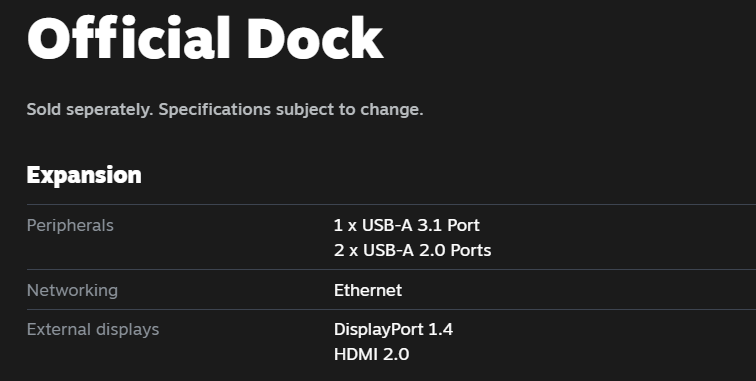Click the DisplayPort 1.4 value
Image resolution: width=756 pixels, height=381 pixels.
pyautogui.click(x=393, y=330)
